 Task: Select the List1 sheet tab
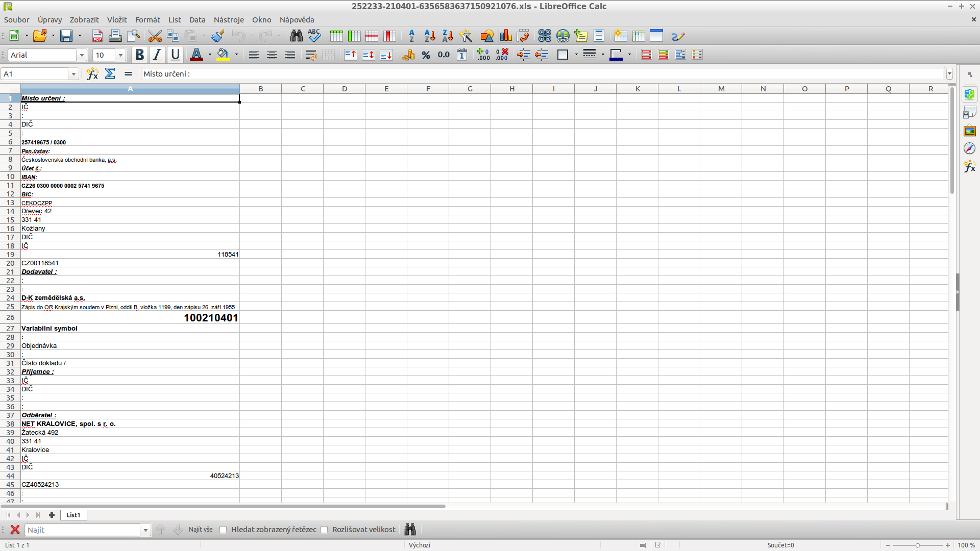coord(73,515)
